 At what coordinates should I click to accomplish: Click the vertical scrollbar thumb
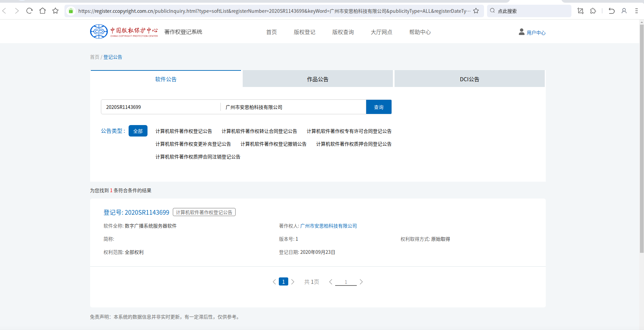pyautogui.click(x=642, y=138)
